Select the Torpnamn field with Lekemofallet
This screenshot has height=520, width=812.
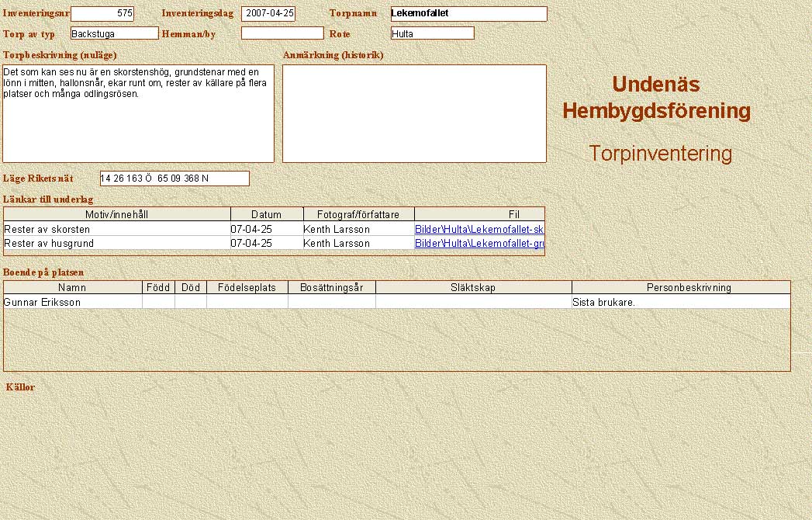pos(468,14)
